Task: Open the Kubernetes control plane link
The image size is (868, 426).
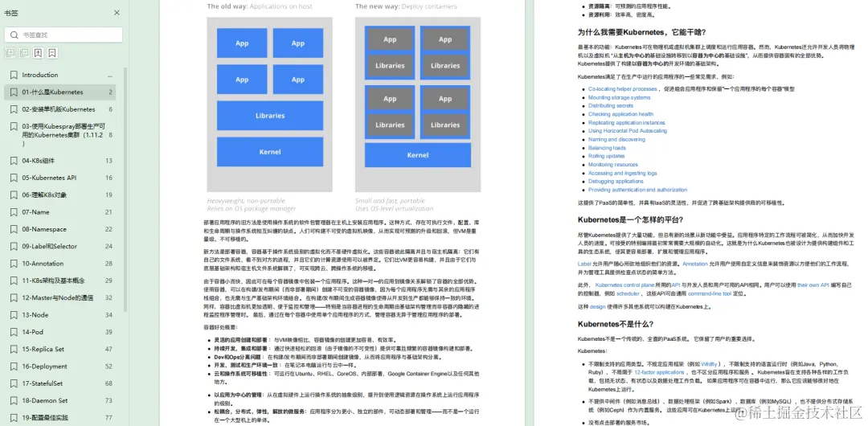Action: point(624,285)
